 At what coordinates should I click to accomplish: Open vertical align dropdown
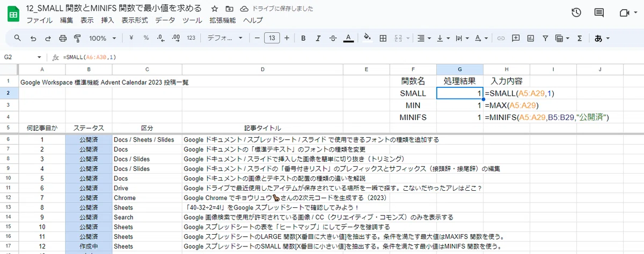coord(443,38)
